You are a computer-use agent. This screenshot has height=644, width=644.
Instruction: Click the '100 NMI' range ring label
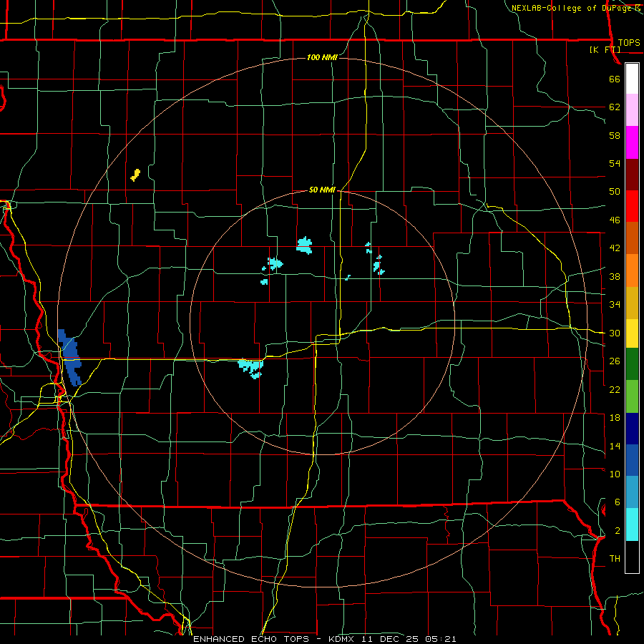322,57
